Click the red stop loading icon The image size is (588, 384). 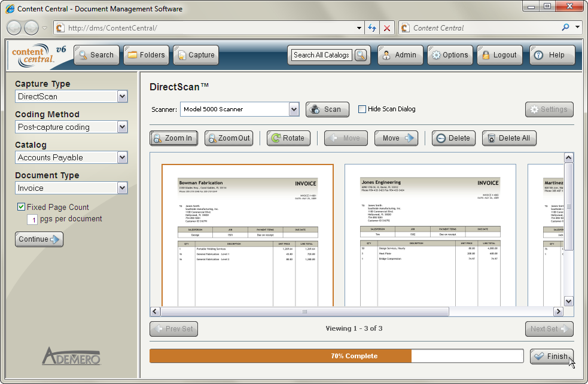[387, 28]
